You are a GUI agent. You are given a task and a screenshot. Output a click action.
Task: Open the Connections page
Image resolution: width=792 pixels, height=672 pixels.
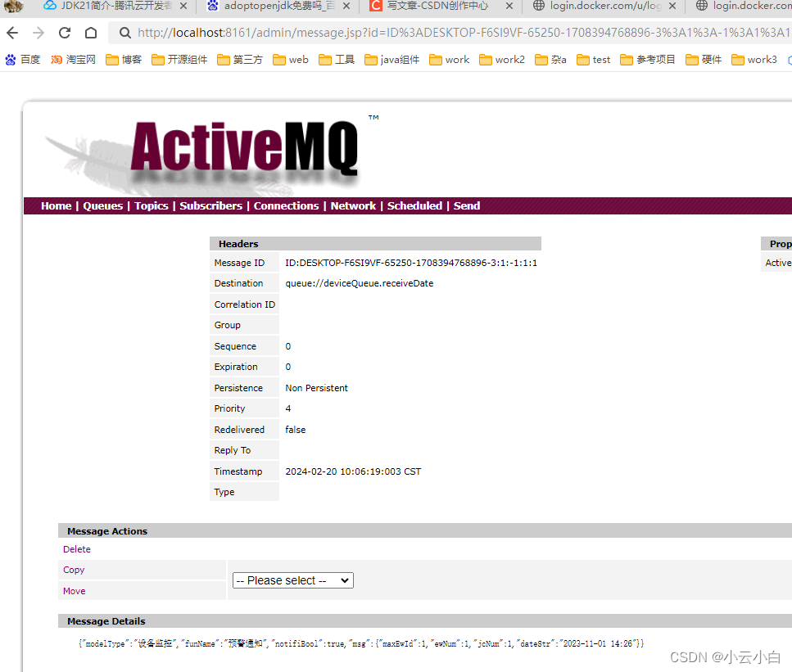[x=286, y=206]
